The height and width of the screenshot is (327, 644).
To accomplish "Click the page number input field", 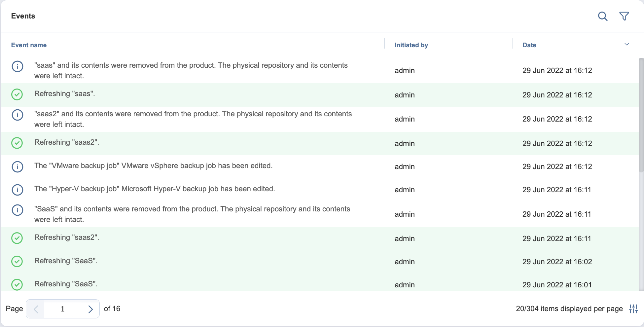I will click(63, 309).
